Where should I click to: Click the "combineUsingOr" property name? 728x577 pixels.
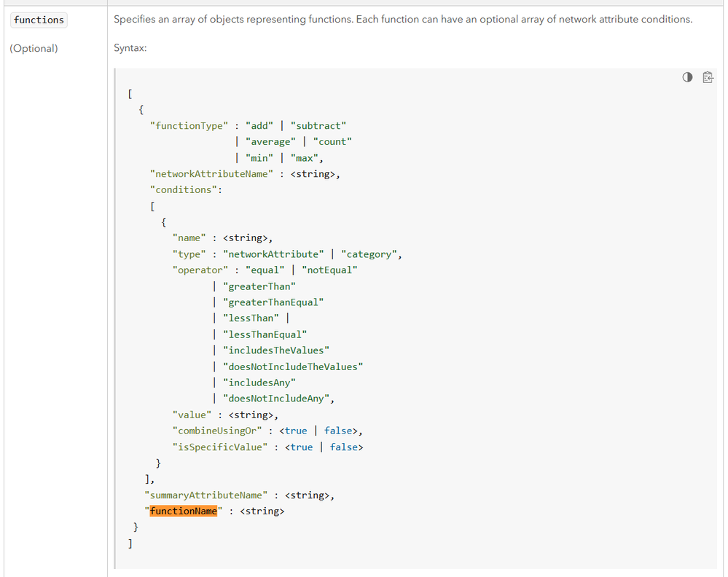tap(217, 431)
